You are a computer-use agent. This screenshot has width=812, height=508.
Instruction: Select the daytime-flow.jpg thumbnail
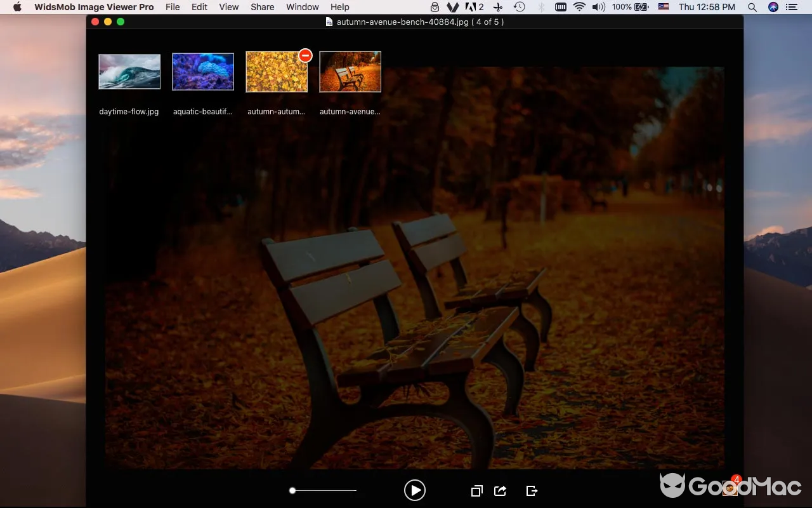pyautogui.click(x=129, y=71)
